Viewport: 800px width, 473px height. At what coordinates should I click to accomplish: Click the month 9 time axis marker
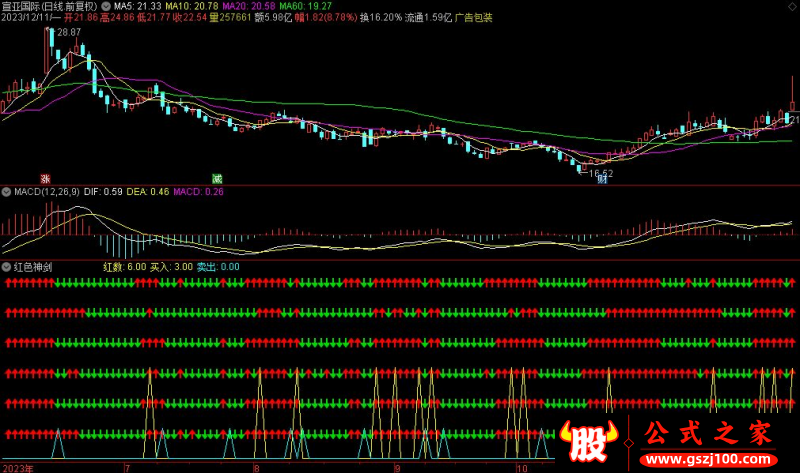pyautogui.click(x=397, y=467)
